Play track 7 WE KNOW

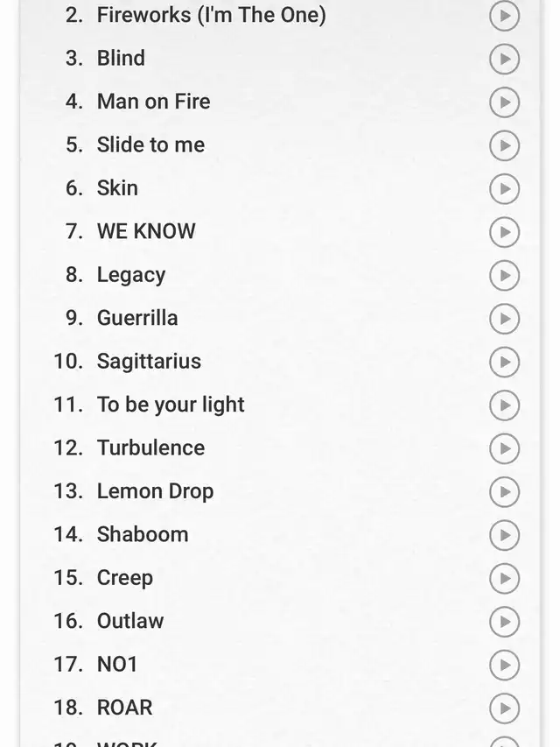point(504,232)
